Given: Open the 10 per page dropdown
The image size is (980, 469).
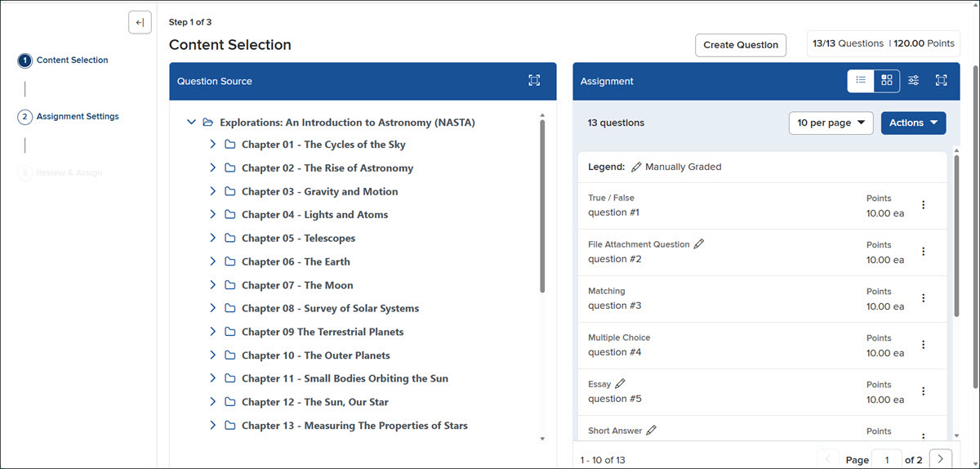Looking at the screenshot, I should click(831, 123).
